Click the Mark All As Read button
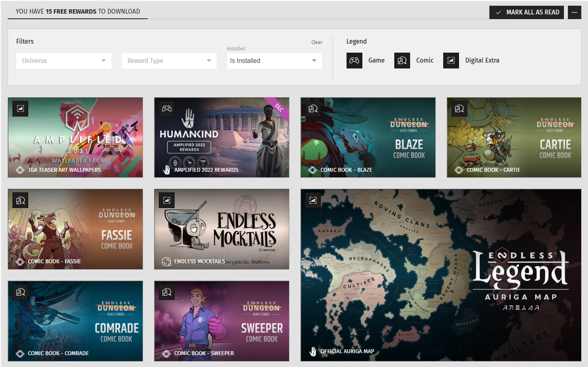588x367 pixels. [527, 12]
